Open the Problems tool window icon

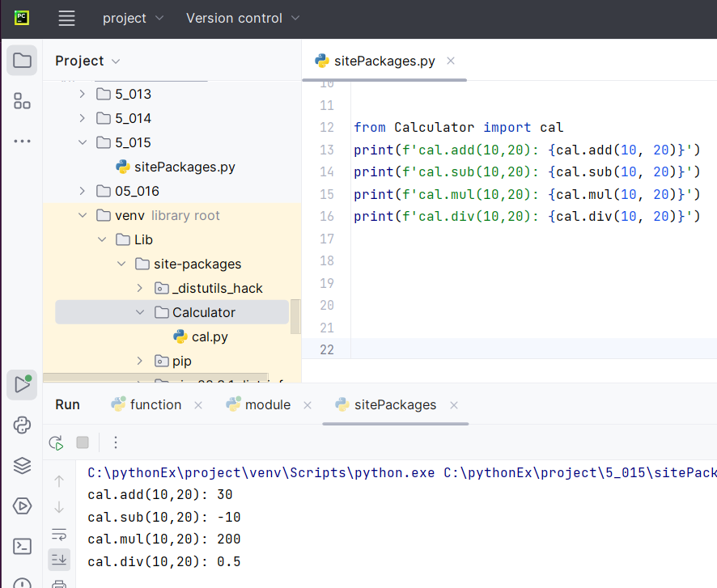22,583
